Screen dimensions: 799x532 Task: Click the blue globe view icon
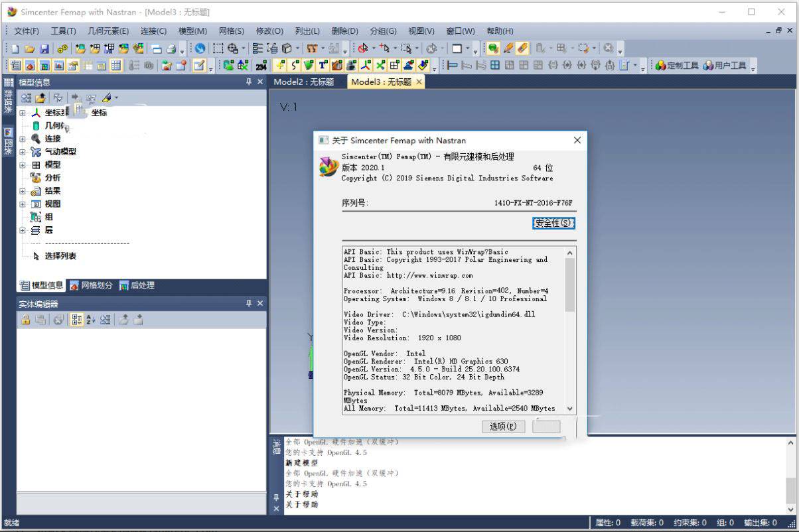200,48
